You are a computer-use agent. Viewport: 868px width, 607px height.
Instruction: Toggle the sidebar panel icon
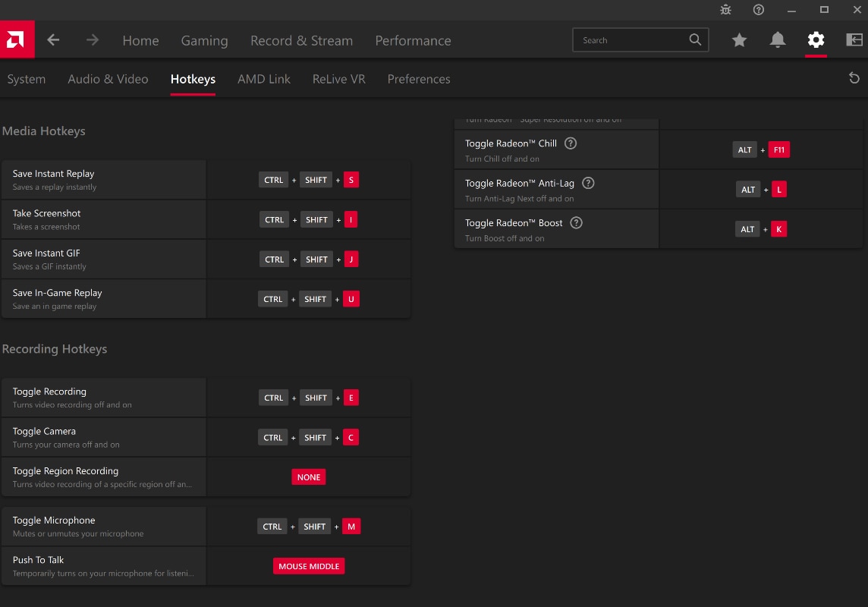point(854,40)
